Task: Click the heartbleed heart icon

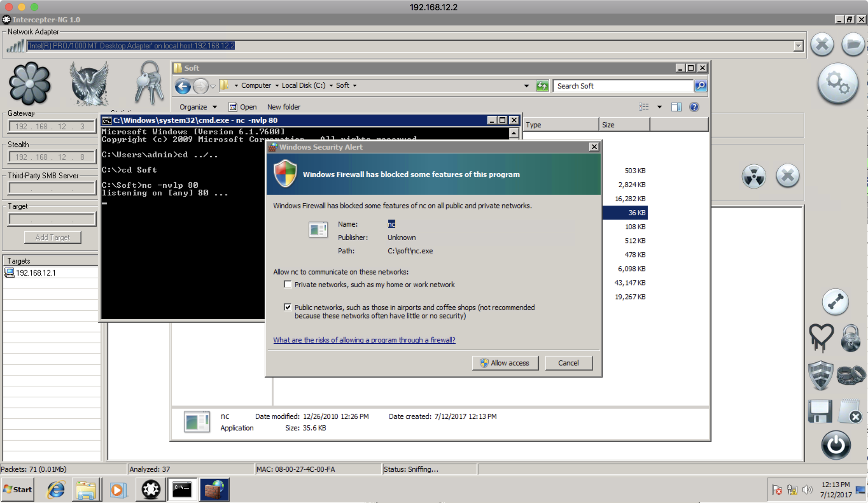Action: [x=821, y=338]
